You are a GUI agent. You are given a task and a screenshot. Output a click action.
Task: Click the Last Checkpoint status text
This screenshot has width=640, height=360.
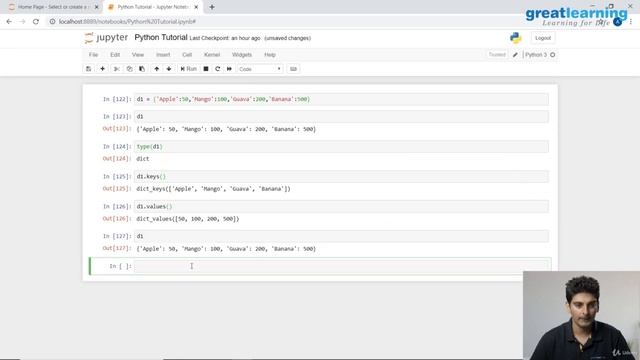click(x=225, y=38)
